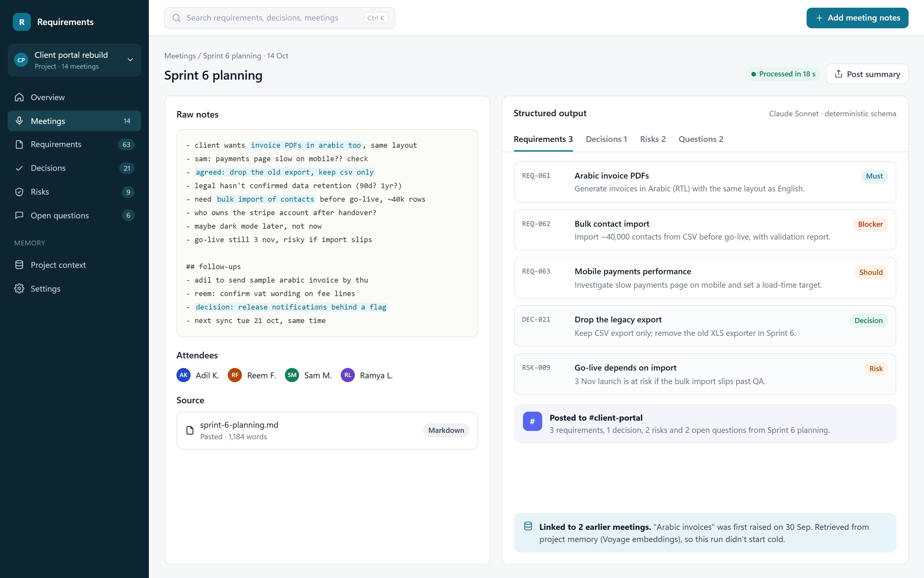924x578 pixels.
Task: Click the Risks shield icon
Action: tap(19, 192)
